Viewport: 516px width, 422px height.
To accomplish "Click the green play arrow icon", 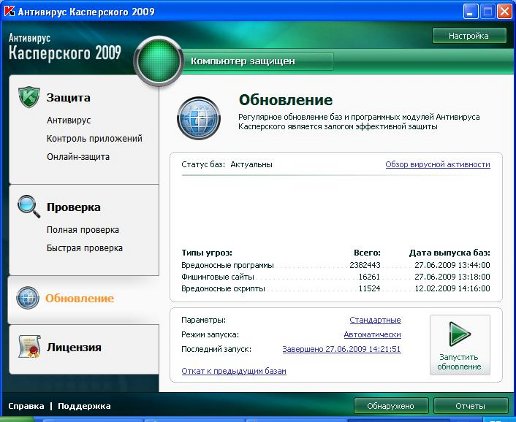I will 460,334.
